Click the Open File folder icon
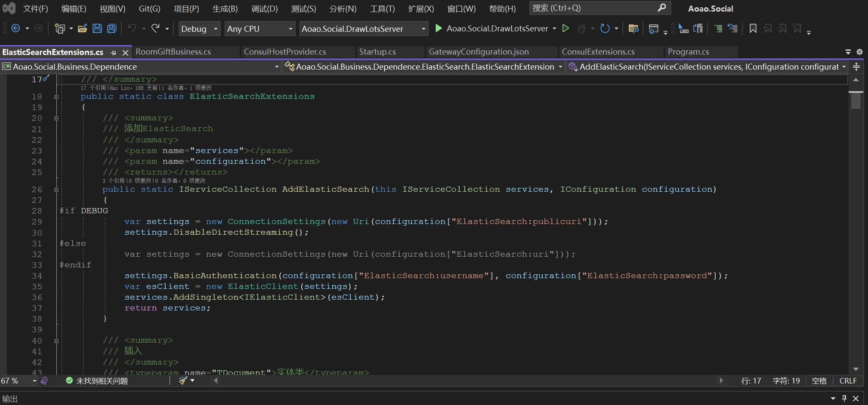868x405 pixels. coord(83,28)
